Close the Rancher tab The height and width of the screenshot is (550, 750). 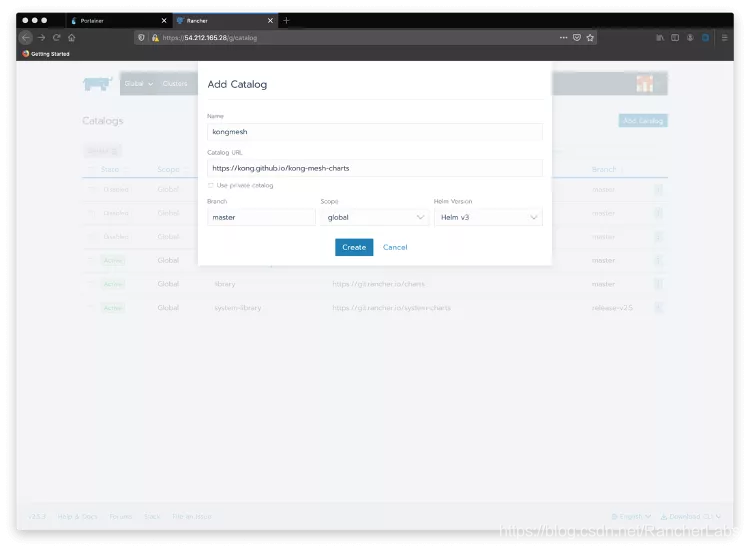tap(270, 21)
